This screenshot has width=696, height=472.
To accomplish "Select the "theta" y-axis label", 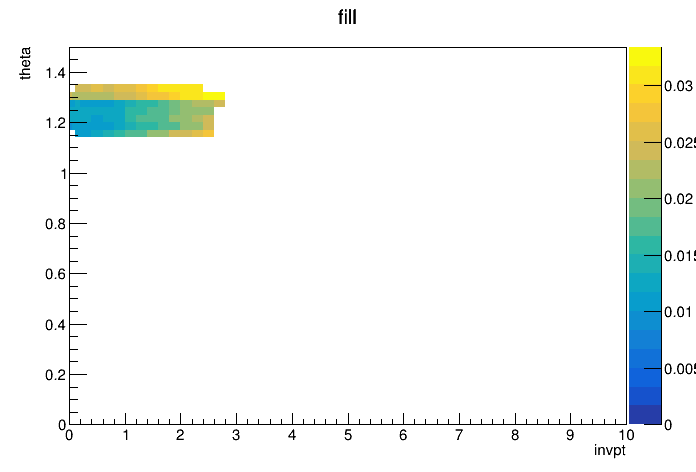I will coord(27,62).
